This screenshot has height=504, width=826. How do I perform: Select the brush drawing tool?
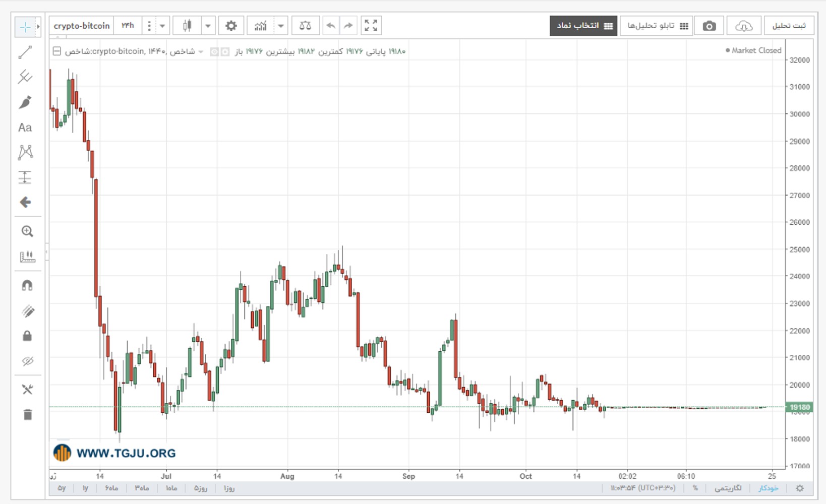click(x=25, y=102)
